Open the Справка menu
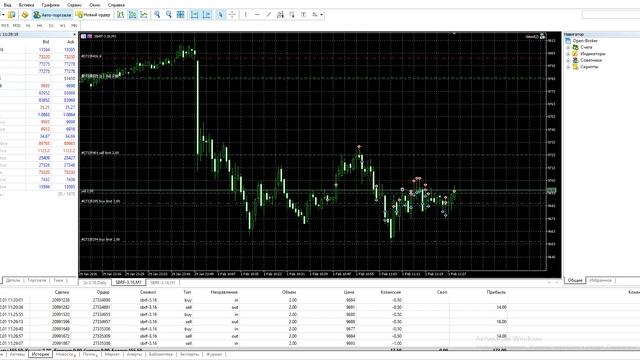The image size is (640, 360). click(x=116, y=5)
